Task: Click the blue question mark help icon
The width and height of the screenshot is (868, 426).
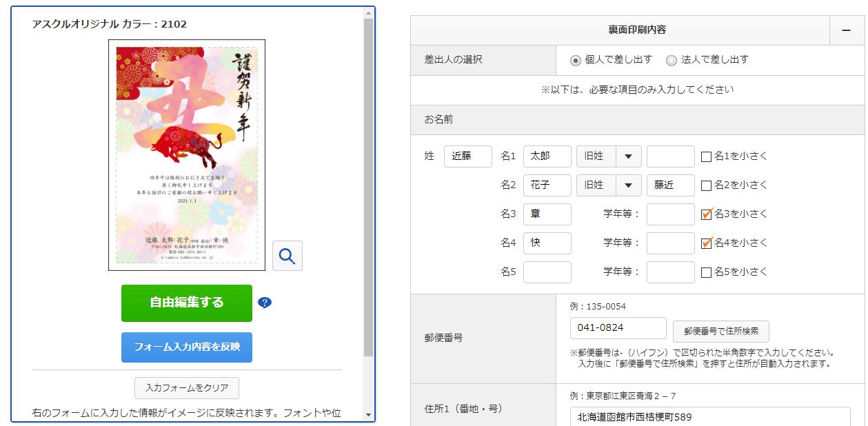Action: click(265, 303)
